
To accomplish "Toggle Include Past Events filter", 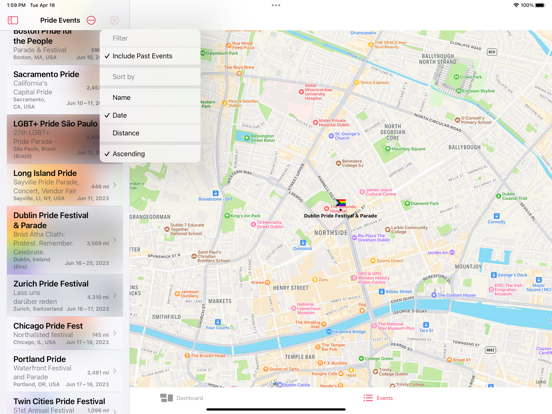I will point(150,56).
